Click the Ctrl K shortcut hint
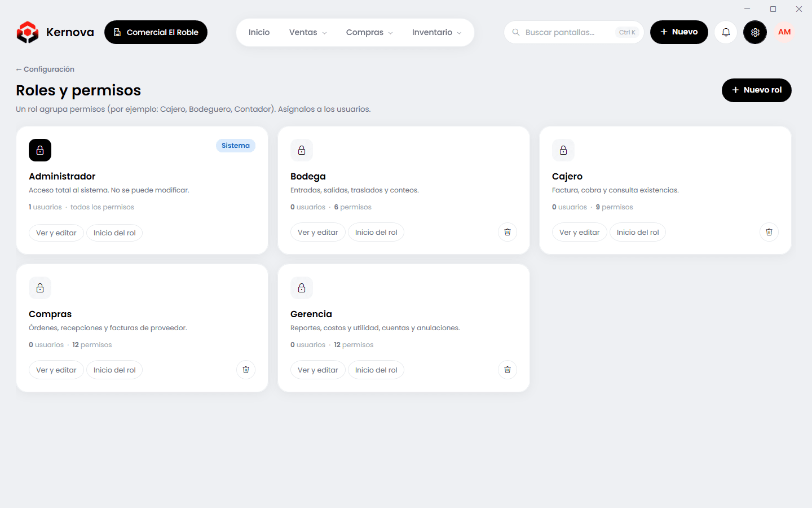Image resolution: width=812 pixels, height=508 pixels. tap(627, 32)
